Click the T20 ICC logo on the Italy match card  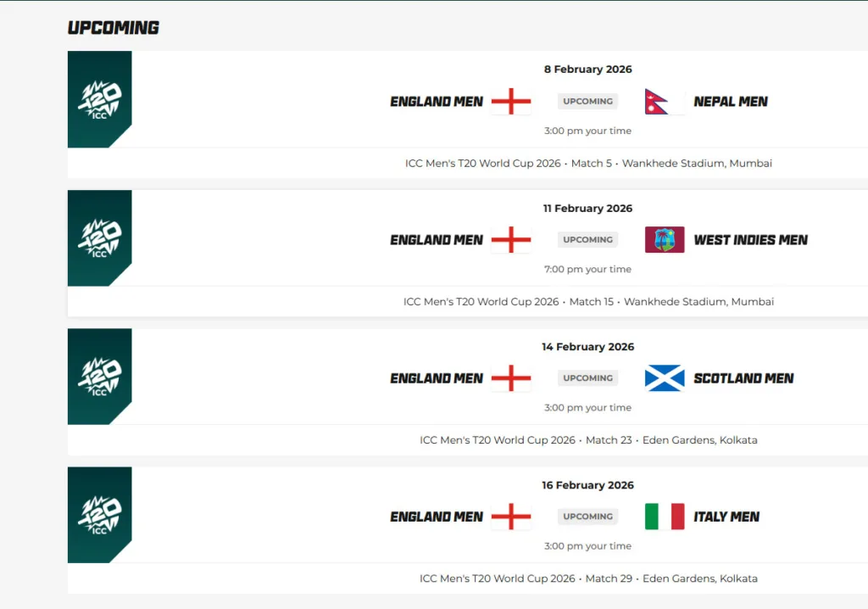point(99,515)
